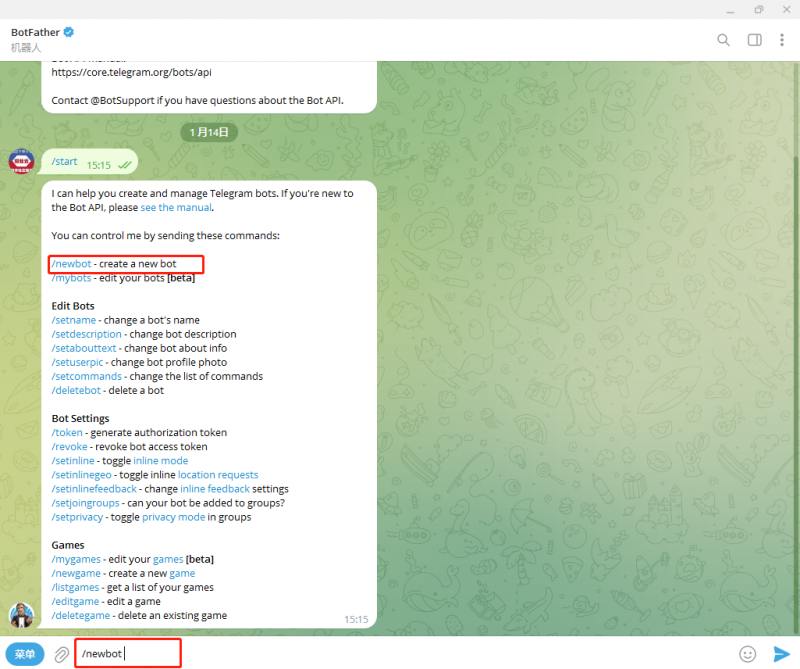
Task: Click the BotFather verified badge
Action: click(x=68, y=32)
